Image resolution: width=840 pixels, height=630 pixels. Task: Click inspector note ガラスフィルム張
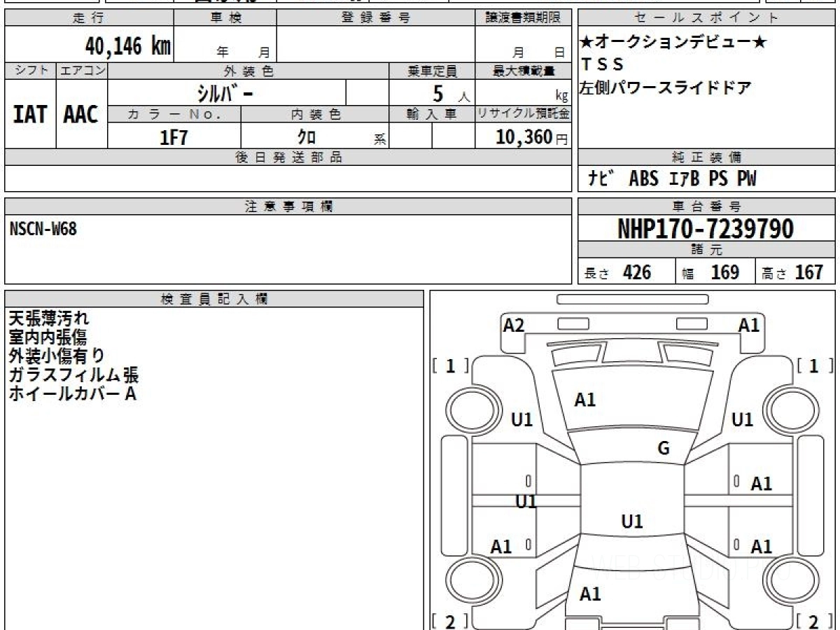click(73, 374)
